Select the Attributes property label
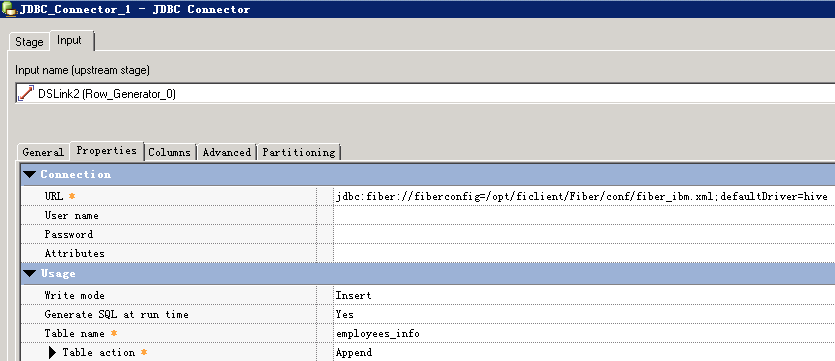Viewport: 835px width, 361px height. [x=75, y=253]
